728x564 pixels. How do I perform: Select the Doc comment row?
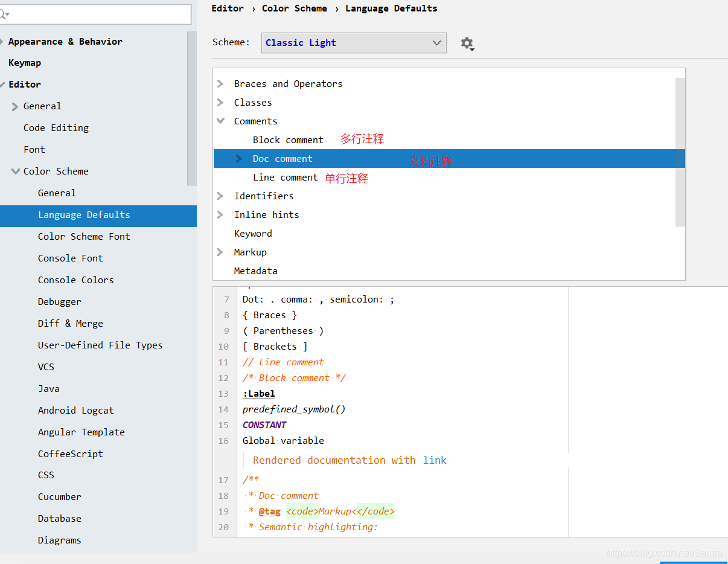449,158
